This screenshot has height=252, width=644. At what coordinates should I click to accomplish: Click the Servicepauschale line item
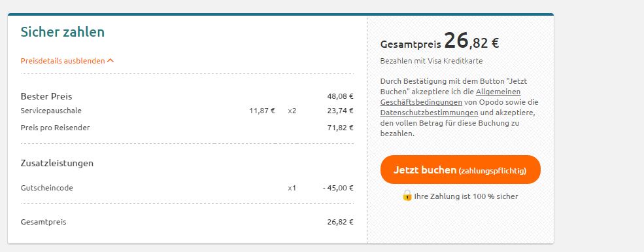click(187, 111)
